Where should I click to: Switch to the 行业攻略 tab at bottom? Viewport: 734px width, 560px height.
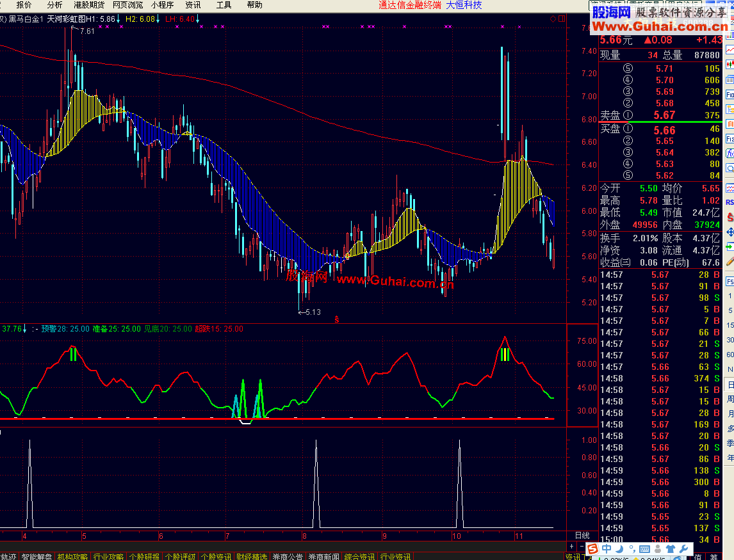(109, 556)
